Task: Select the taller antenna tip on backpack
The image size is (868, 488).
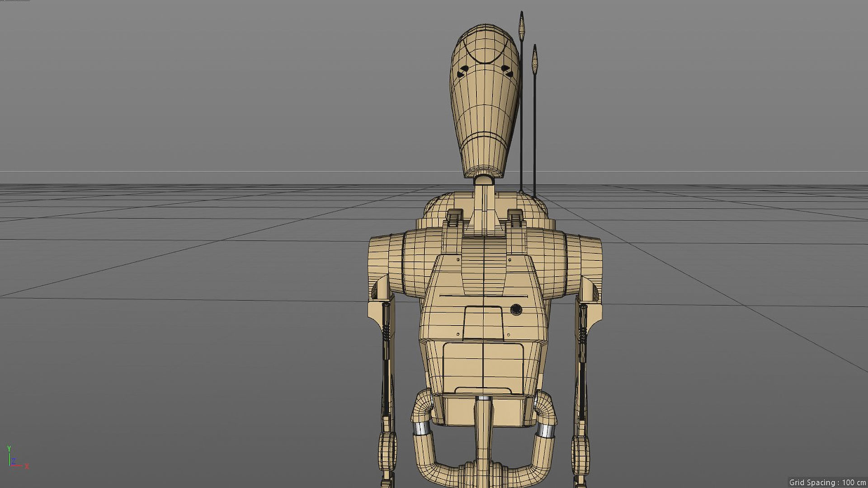Action: pyautogui.click(x=522, y=25)
